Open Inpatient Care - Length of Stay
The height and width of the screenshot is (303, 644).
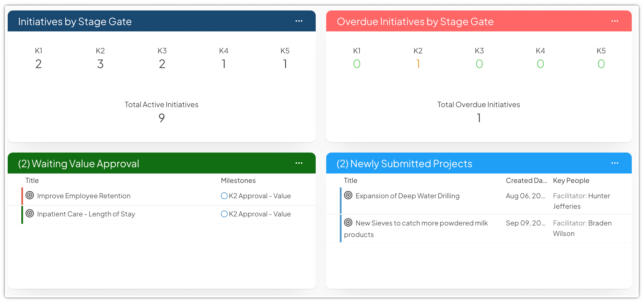(86, 214)
